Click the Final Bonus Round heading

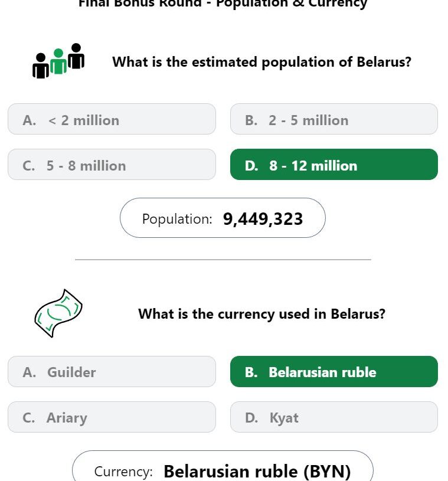click(223, 4)
